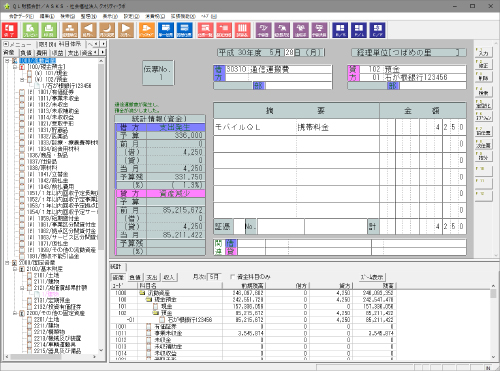Image resolution: width=500 pixels, height=371 pixels.
Task: Select the 負債 tab above the tree
Action: coord(26,53)
